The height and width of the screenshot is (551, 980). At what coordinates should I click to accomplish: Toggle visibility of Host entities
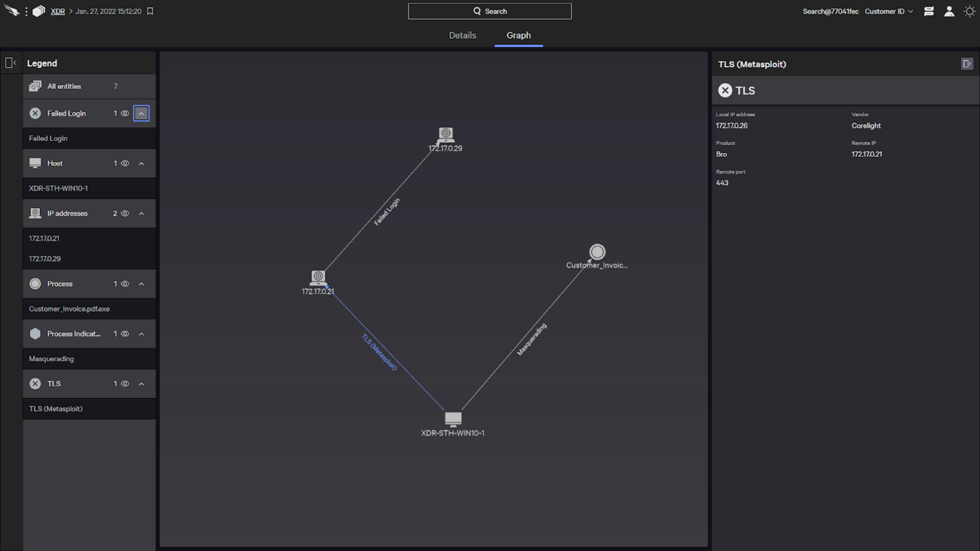pyautogui.click(x=125, y=164)
